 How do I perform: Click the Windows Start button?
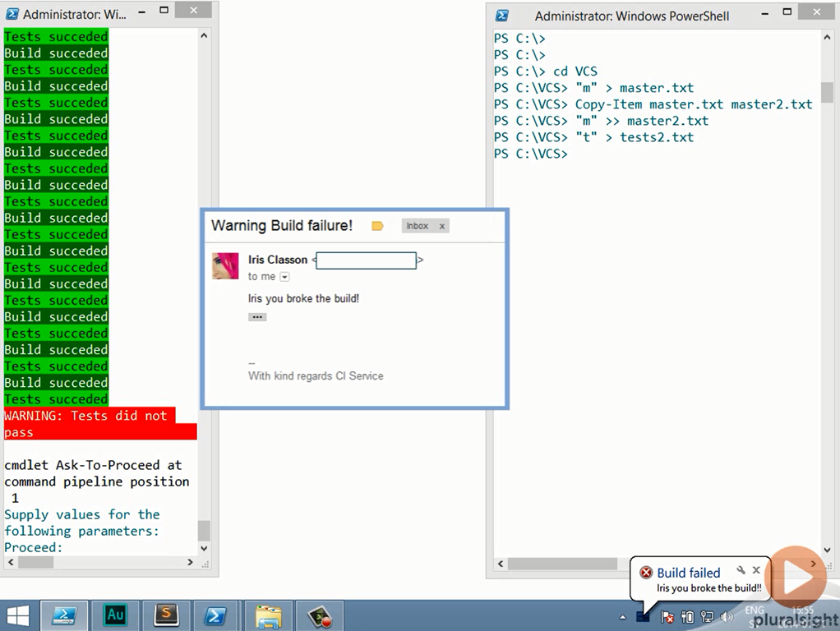point(18,615)
